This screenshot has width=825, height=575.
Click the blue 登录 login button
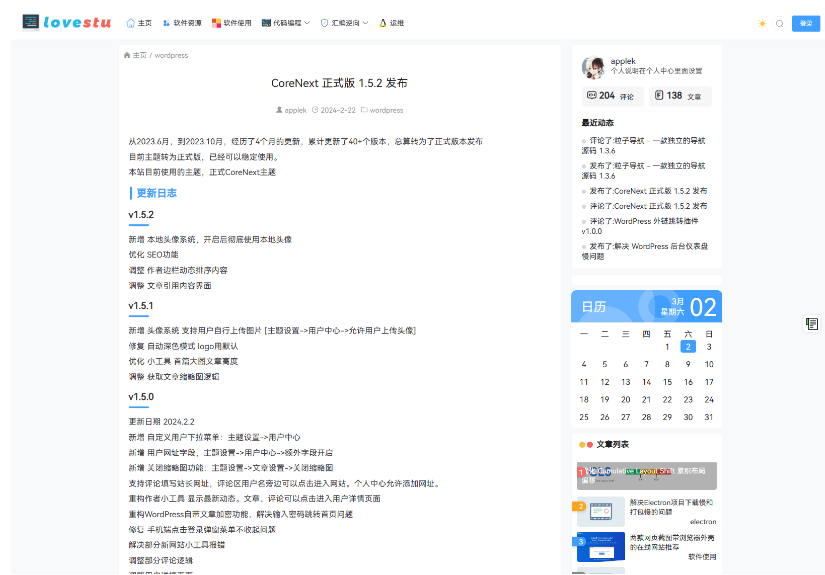(x=806, y=23)
